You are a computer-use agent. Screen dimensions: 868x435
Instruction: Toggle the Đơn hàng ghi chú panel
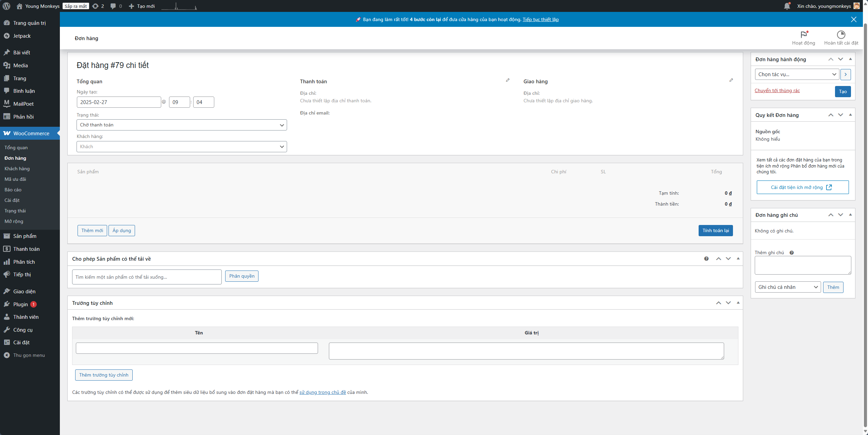(850, 215)
